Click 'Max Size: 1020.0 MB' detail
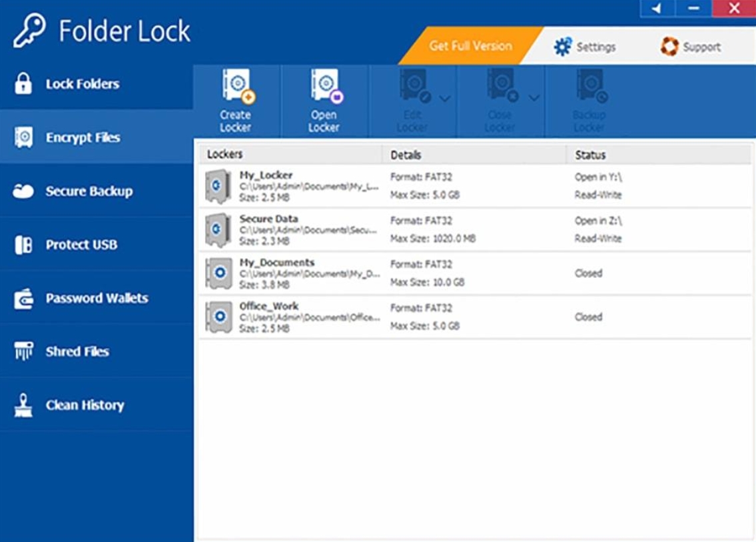756x542 pixels. pyautogui.click(x=433, y=239)
